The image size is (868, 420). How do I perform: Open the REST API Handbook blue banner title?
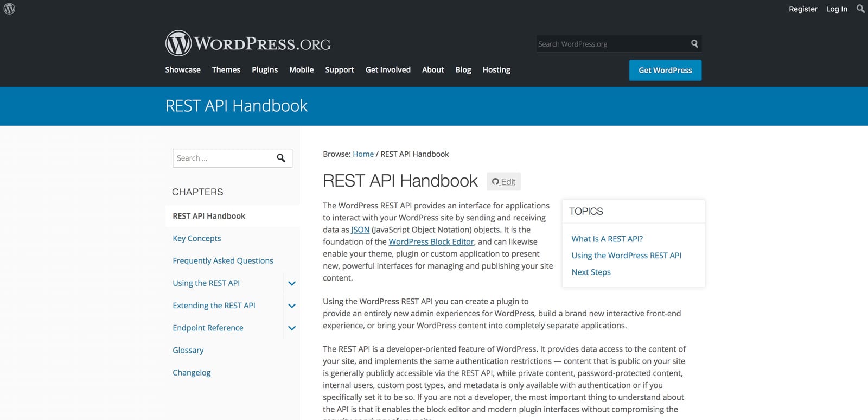click(x=236, y=106)
